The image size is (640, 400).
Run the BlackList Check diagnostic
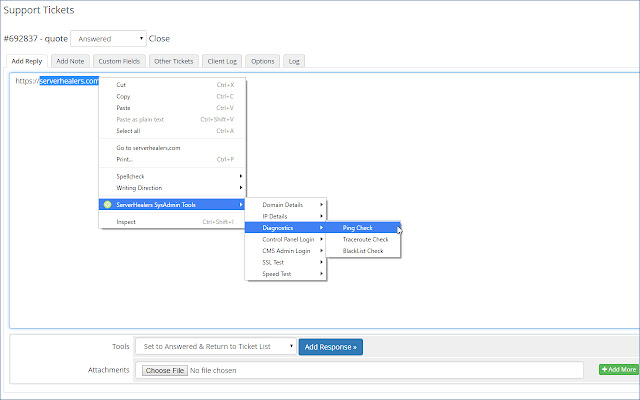363,251
